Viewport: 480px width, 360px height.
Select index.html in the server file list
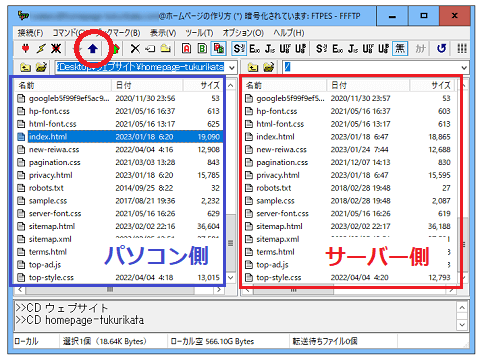(348, 137)
